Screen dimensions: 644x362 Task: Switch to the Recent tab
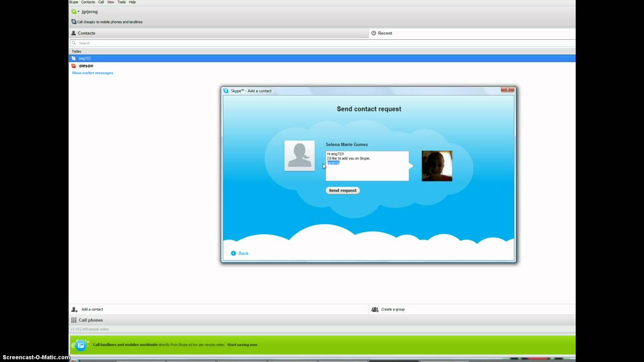tap(472, 33)
